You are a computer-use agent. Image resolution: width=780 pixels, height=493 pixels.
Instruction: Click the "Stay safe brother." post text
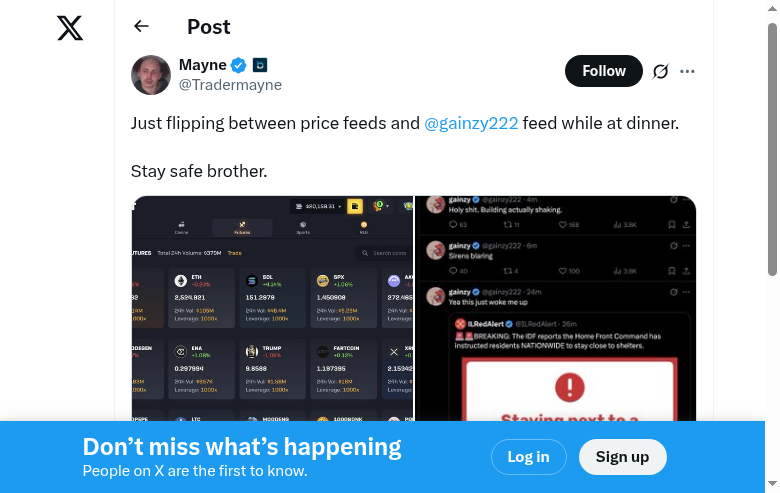tap(199, 171)
